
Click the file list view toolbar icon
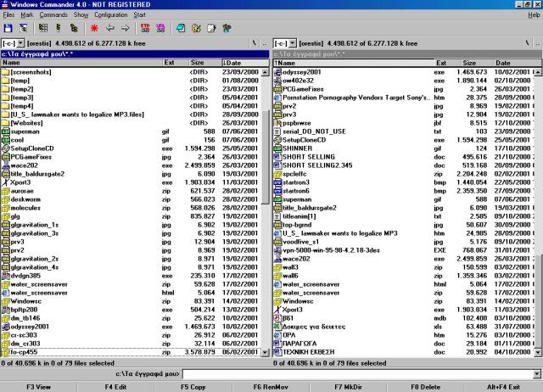coord(43,28)
